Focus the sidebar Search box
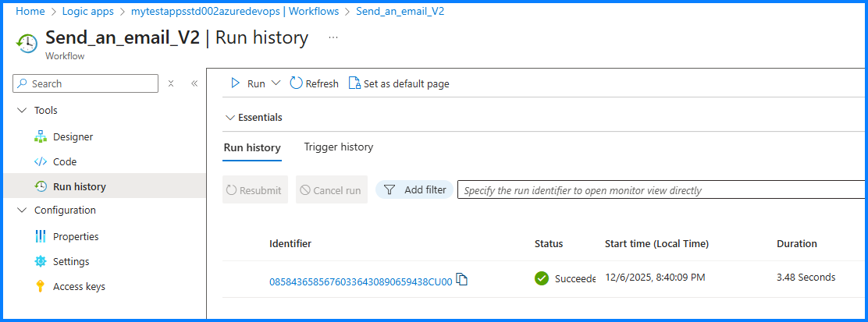868x322 pixels. (85, 83)
